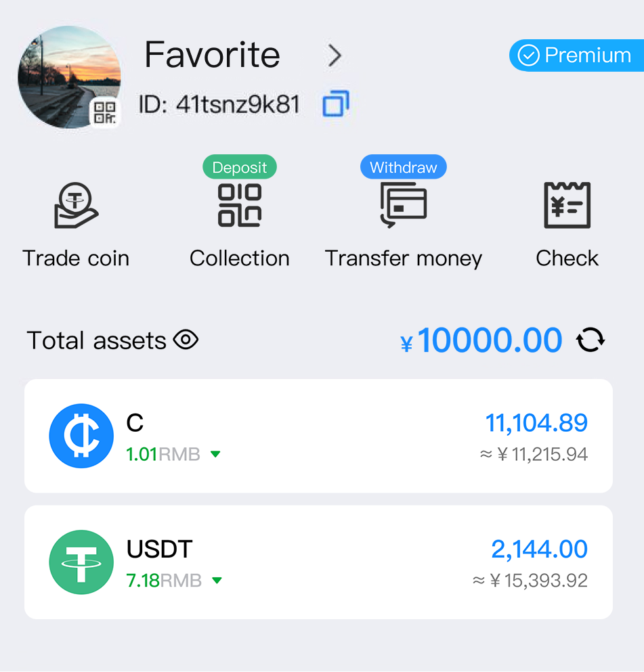Tap the blue Withdraw label
The width and height of the screenshot is (644, 672).
tap(404, 167)
